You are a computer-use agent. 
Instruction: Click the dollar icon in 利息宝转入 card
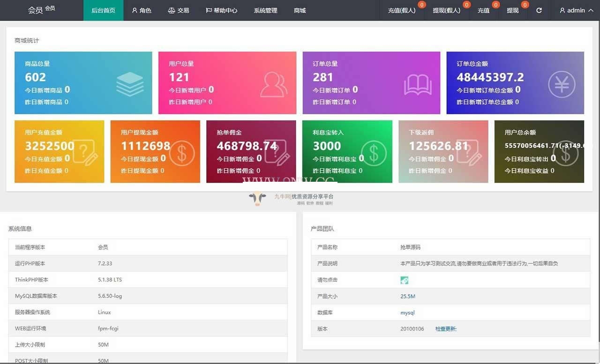374,153
